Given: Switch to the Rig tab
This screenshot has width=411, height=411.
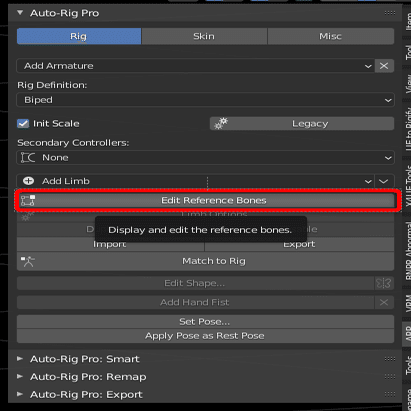Looking at the screenshot, I should 79,36.
